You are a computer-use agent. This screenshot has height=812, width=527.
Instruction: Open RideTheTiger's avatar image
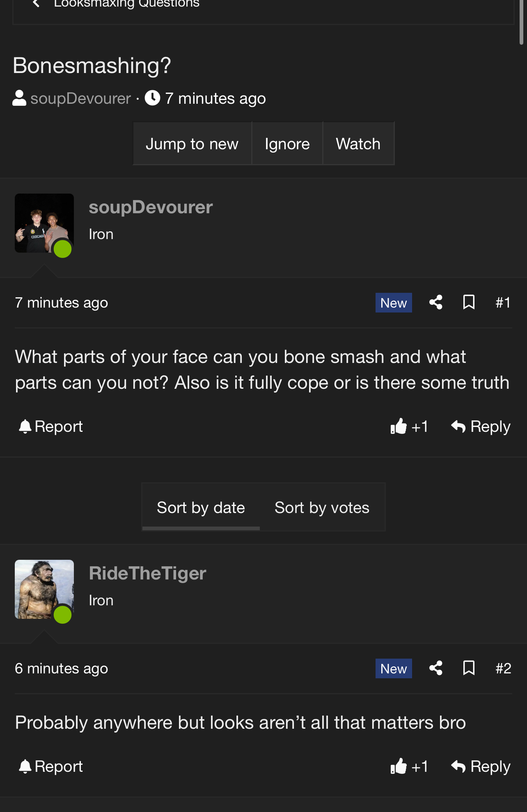click(44, 589)
